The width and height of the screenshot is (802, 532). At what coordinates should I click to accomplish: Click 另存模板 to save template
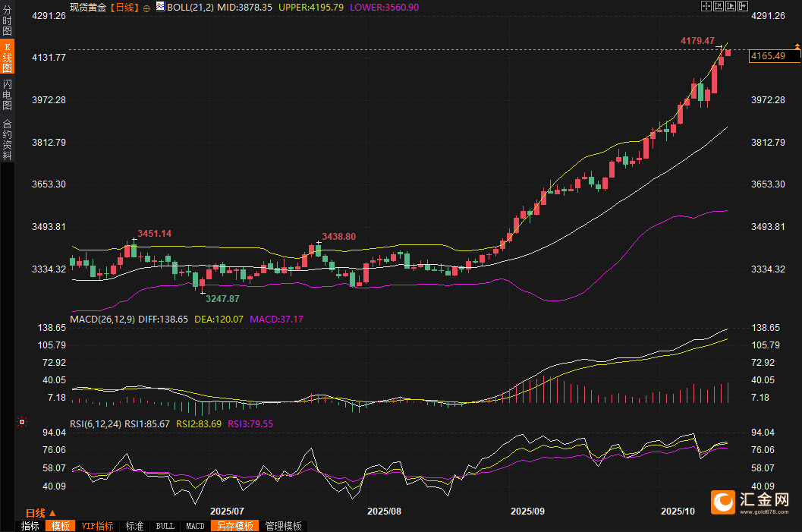pos(234,526)
